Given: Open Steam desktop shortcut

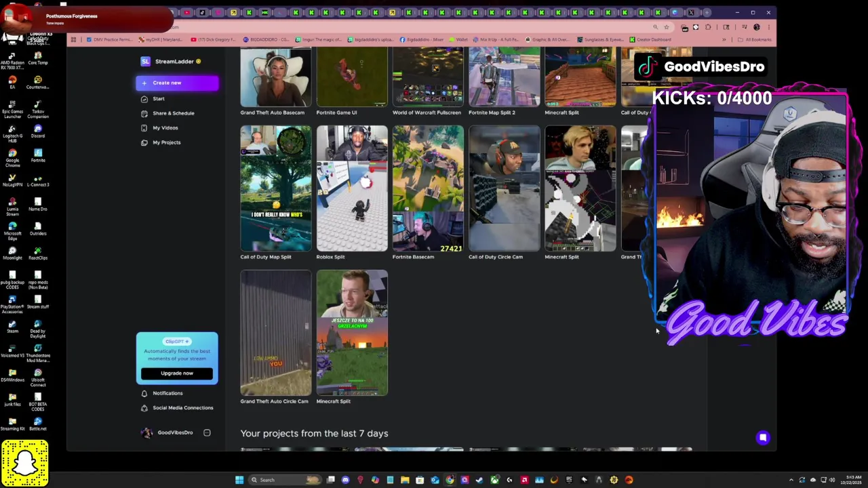Looking at the screenshot, I should [x=12, y=327].
